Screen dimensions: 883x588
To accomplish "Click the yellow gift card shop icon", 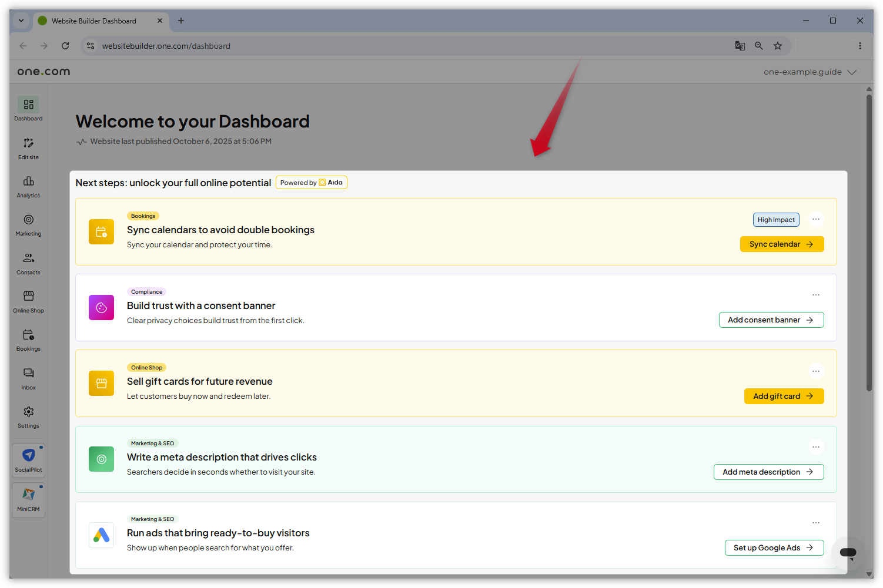I will [101, 383].
